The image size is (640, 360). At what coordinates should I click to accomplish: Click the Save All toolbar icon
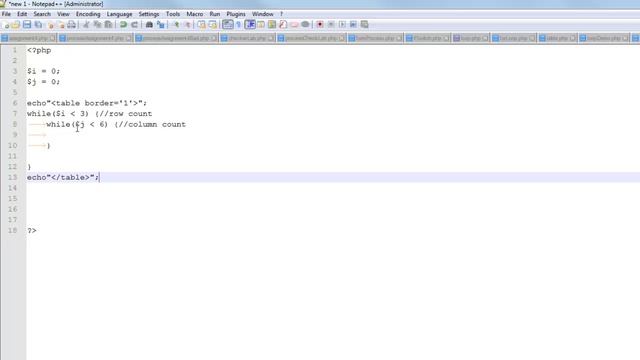tap(38, 25)
